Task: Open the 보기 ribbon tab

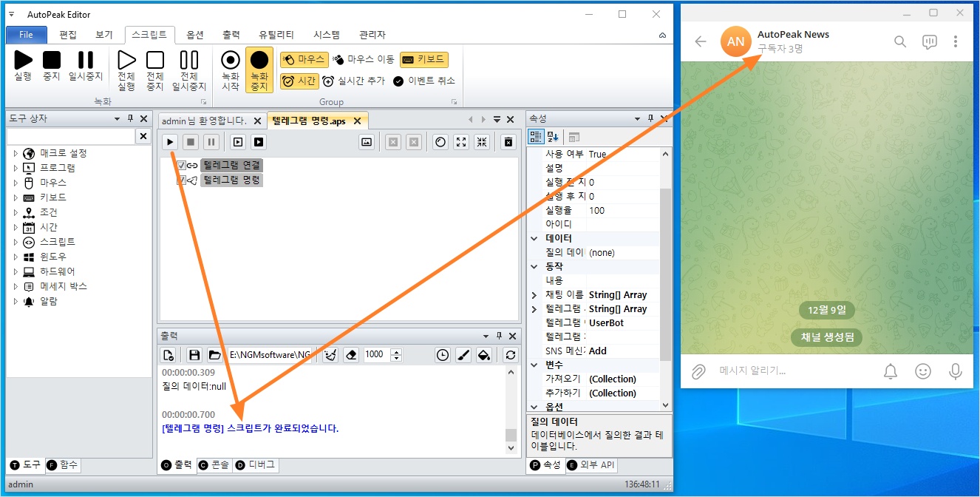Action: (x=104, y=35)
